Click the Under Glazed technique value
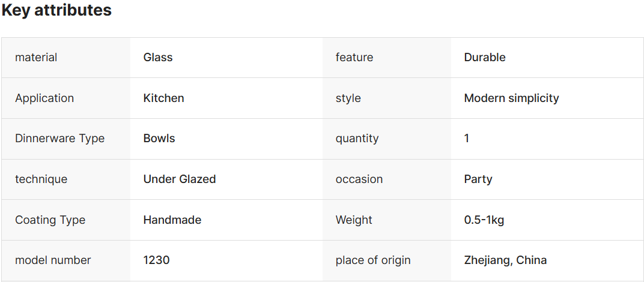The height and width of the screenshot is (282, 644). (179, 179)
